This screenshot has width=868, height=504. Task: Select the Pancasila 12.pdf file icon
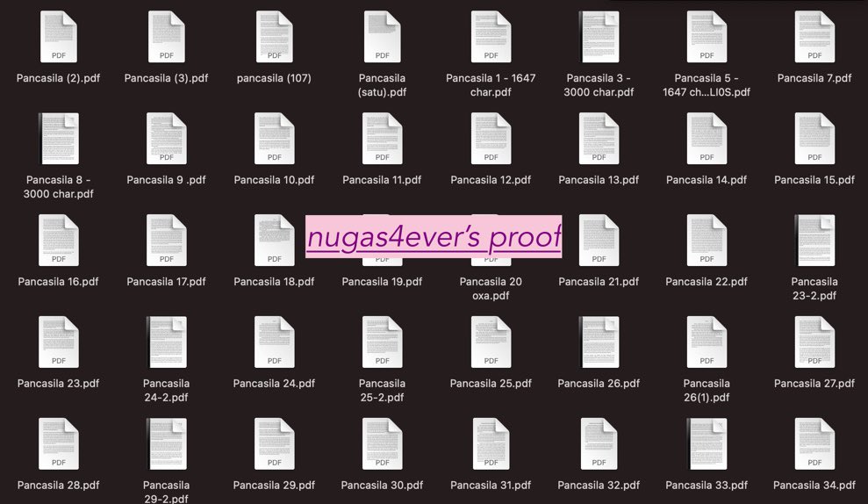pyautogui.click(x=491, y=139)
